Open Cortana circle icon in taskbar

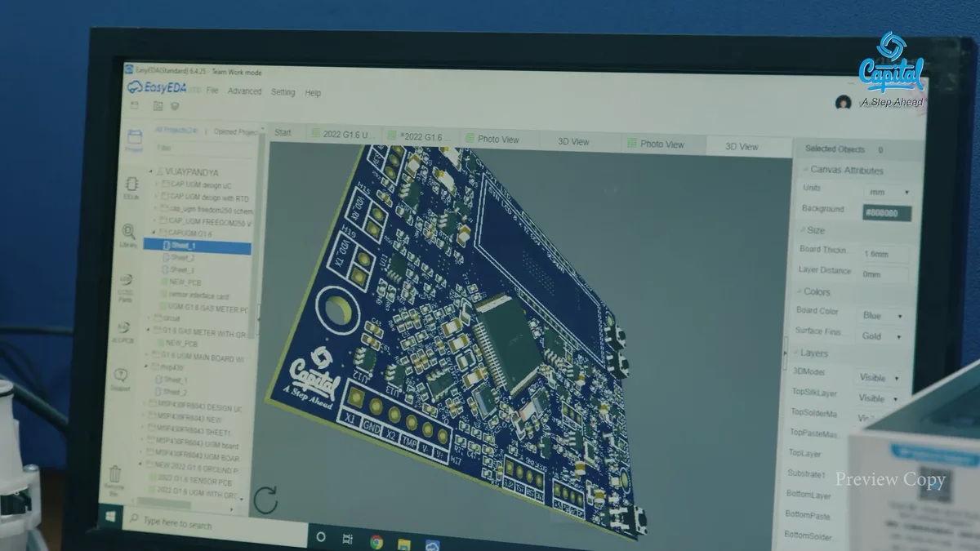click(x=321, y=537)
